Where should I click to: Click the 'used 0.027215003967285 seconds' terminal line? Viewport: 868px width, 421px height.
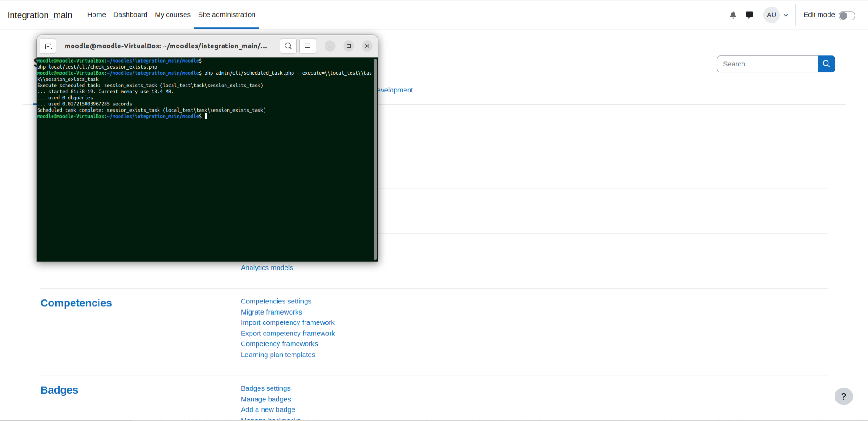[85, 104]
